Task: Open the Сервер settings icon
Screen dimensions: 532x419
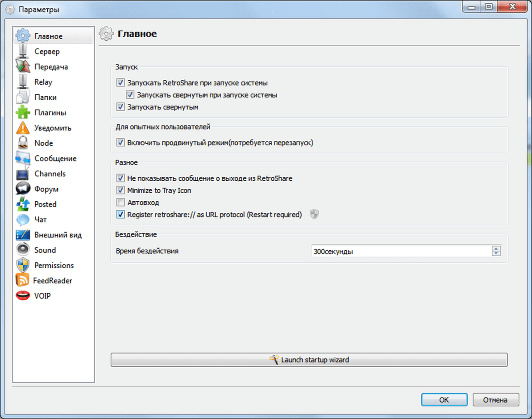Action: click(23, 52)
